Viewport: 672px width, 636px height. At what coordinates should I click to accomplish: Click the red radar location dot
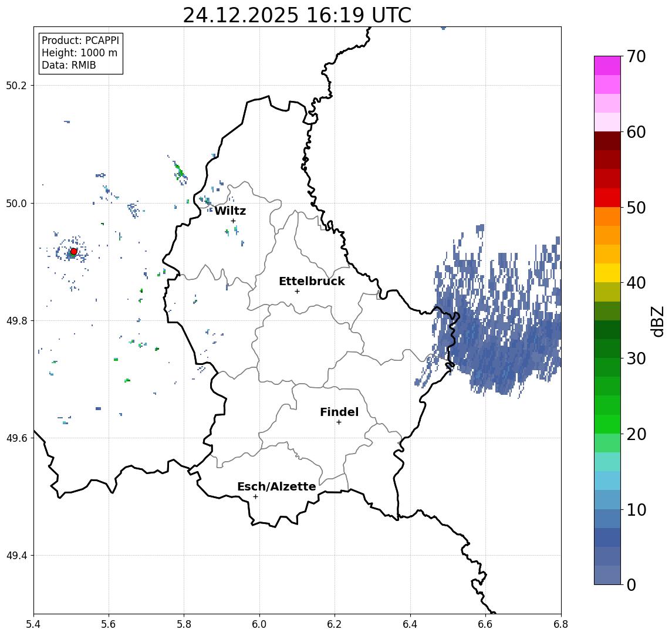coord(74,252)
